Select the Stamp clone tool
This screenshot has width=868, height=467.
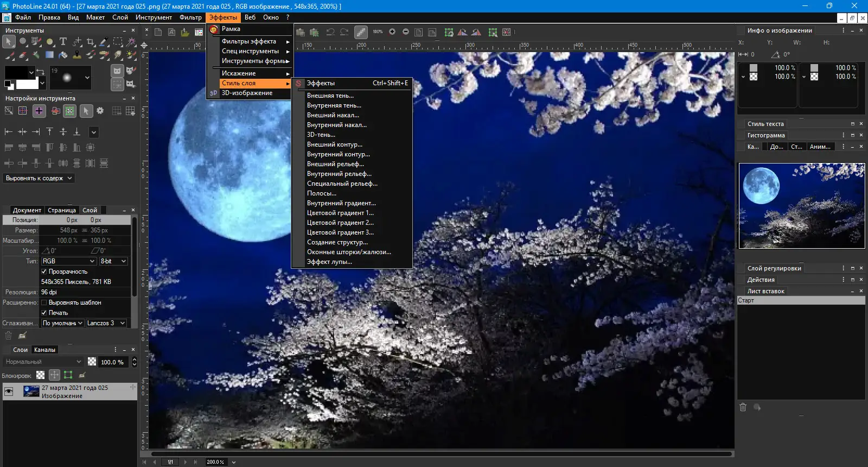click(x=77, y=55)
